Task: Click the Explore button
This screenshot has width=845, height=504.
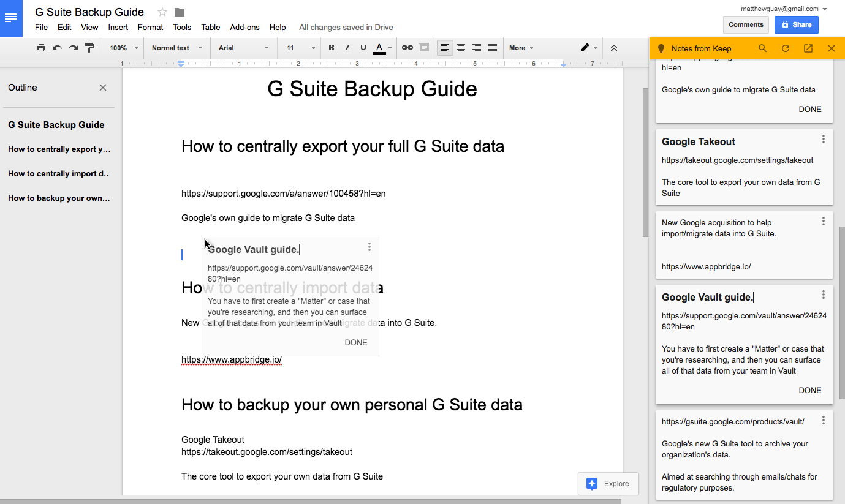Action: click(x=608, y=483)
